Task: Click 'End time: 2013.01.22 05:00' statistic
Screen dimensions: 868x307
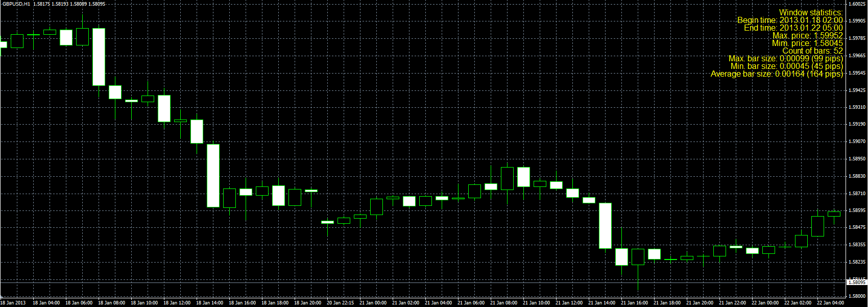Action: (x=793, y=28)
